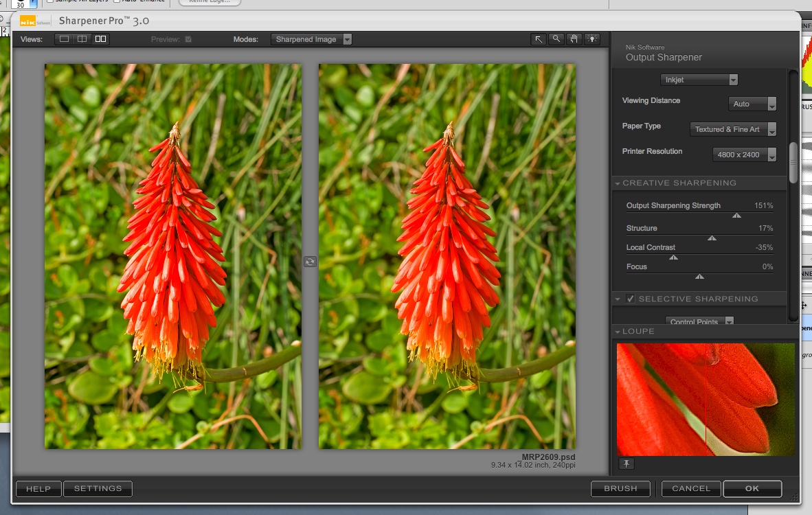Click the lightbulb background color icon
812x515 pixels.
point(591,39)
